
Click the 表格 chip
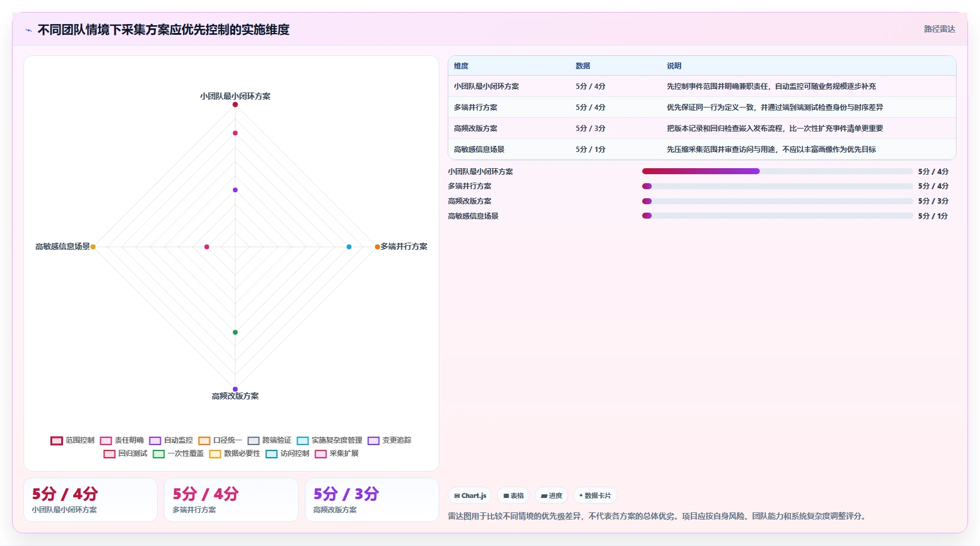pyautogui.click(x=514, y=496)
